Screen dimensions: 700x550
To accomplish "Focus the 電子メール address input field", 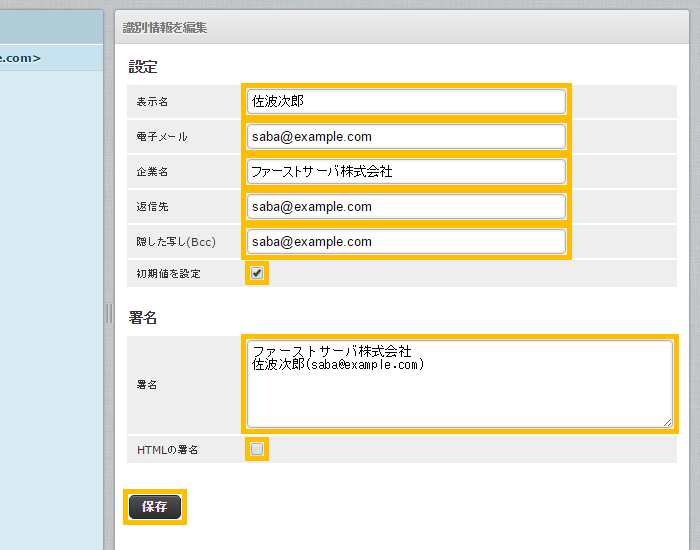I will [x=405, y=137].
